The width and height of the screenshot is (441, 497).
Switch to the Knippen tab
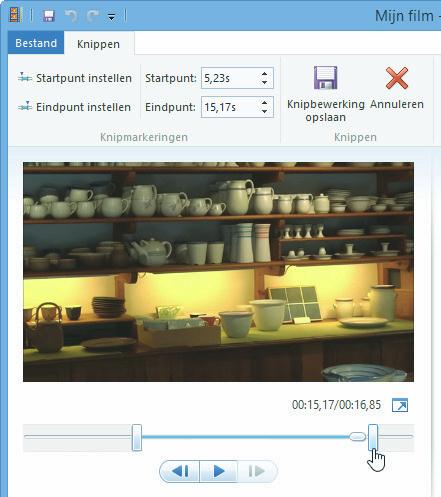pyautogui.click(x=98, y=44)
